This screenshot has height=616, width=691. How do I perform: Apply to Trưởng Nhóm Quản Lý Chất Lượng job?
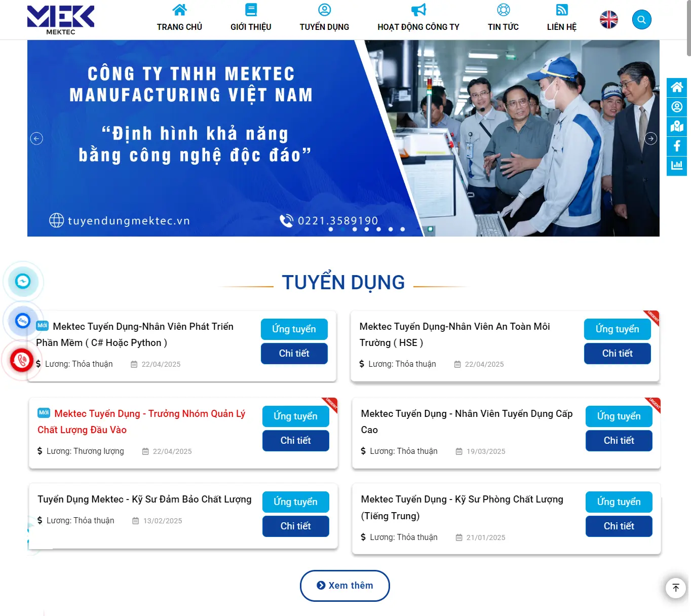pos(295,416)
